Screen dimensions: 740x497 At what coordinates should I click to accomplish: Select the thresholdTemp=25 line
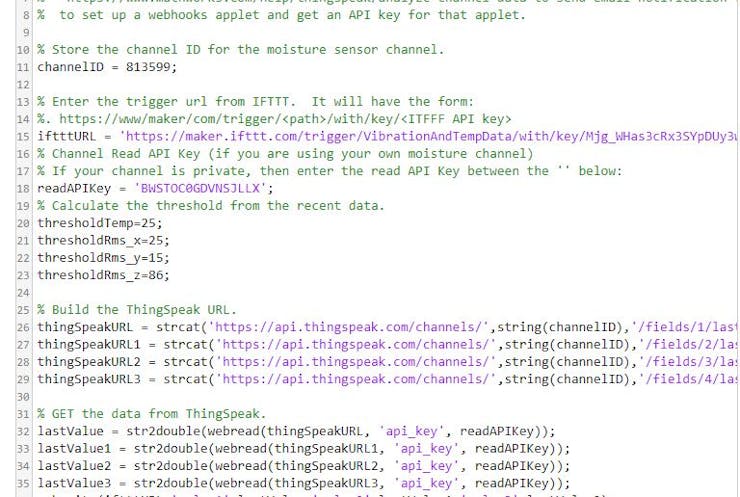point(100,223)
